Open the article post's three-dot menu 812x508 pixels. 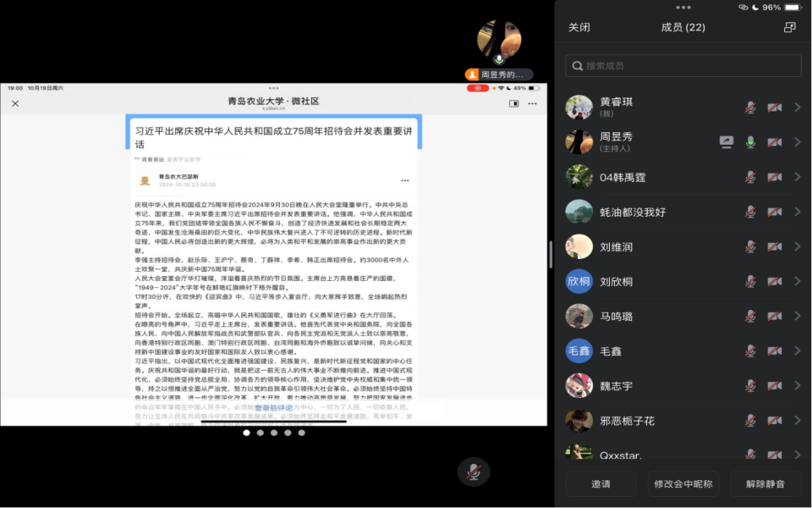click(404, 180)
